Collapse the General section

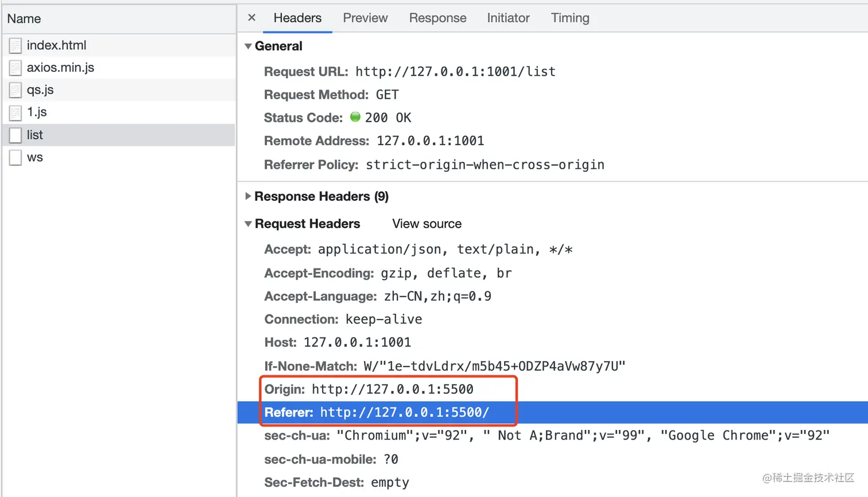(x=248, y=46)
